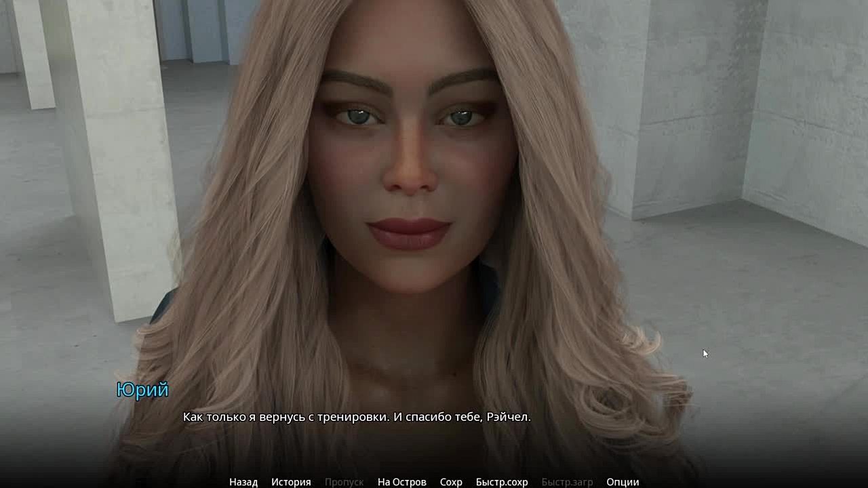Image resolution: width=868 pixels, height=488 pixels.
Task: Quick save with Быстр.сохр
Action: tap(502, 482)
